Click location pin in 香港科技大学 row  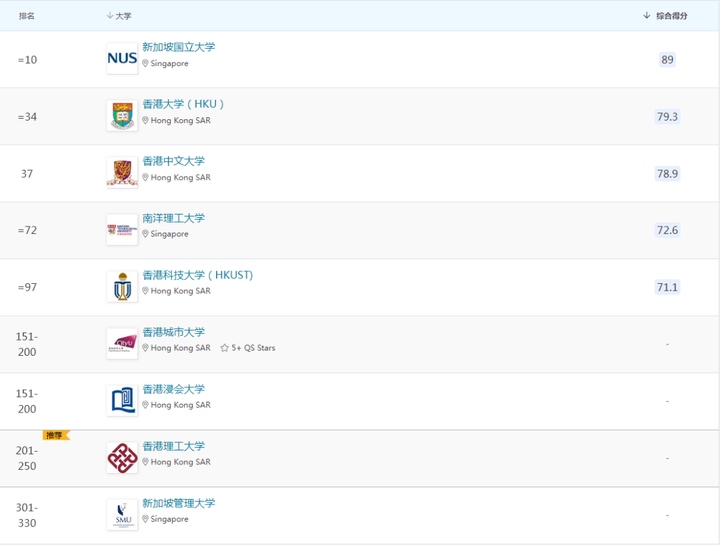145,291
